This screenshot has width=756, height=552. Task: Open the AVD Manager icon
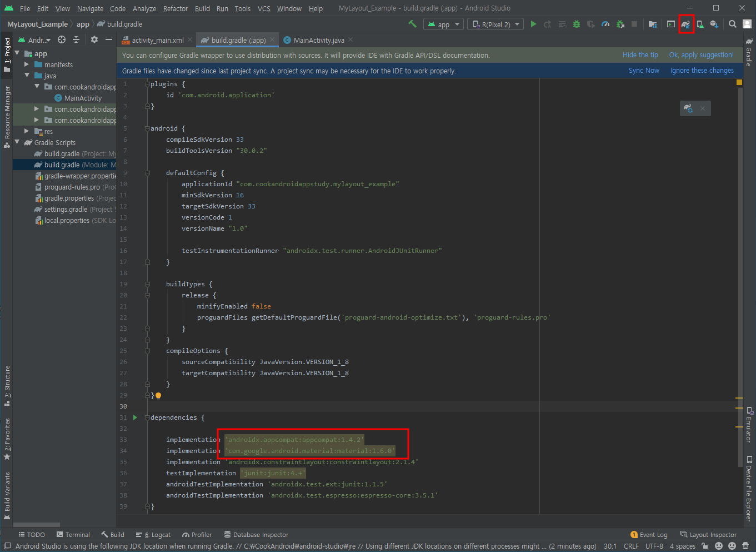700,24
